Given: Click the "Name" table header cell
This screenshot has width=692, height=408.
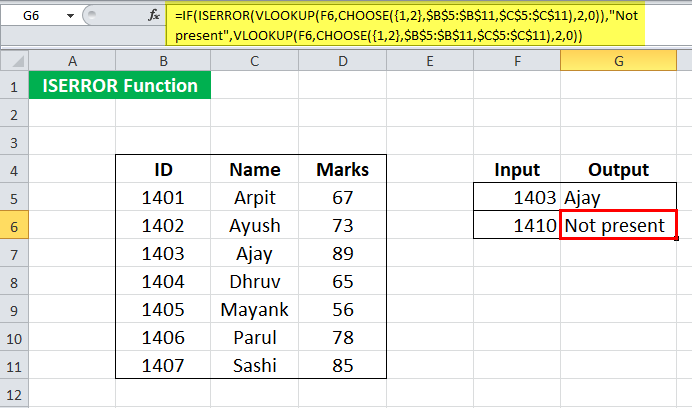Looking at the screenshot, I should [x=255, y=170].
